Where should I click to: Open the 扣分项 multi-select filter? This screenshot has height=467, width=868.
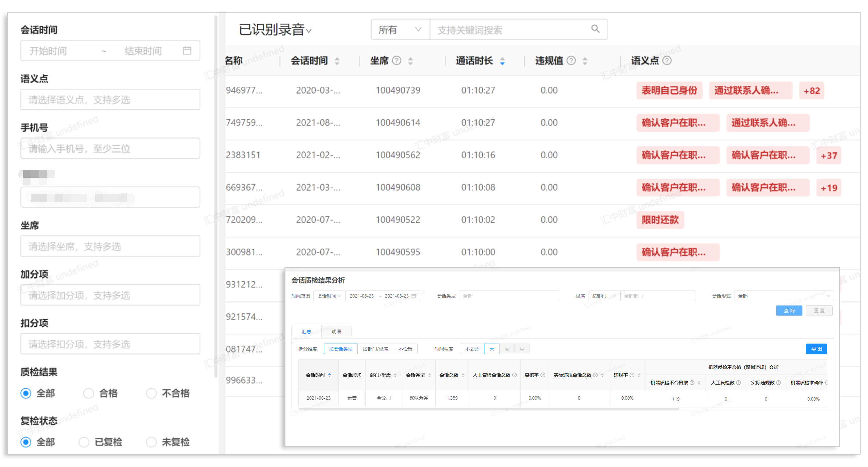(x=110, y=344)
